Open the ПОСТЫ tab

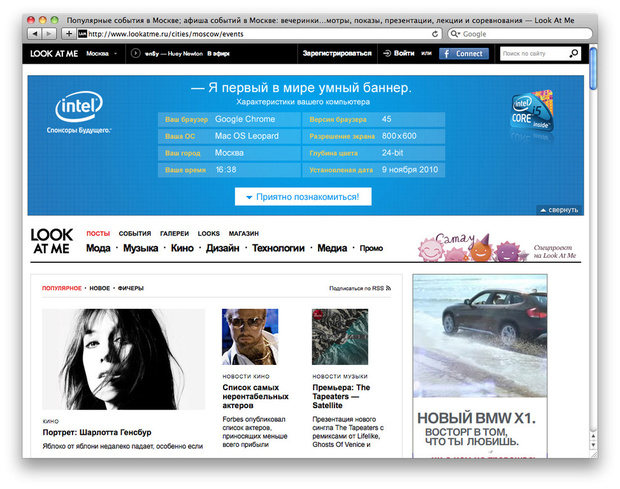coord(98,234)
